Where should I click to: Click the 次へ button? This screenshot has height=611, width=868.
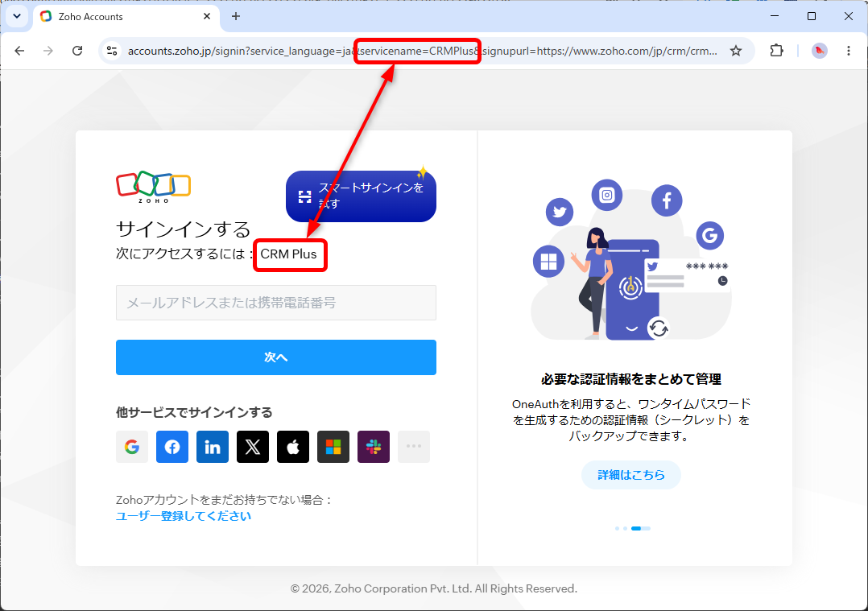[x=276, y=357]
